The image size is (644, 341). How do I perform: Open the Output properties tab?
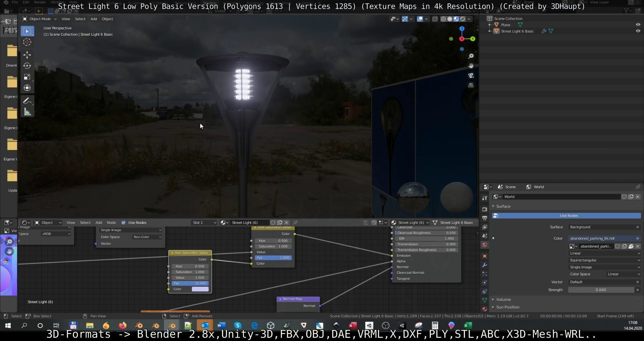coord(485,218)
